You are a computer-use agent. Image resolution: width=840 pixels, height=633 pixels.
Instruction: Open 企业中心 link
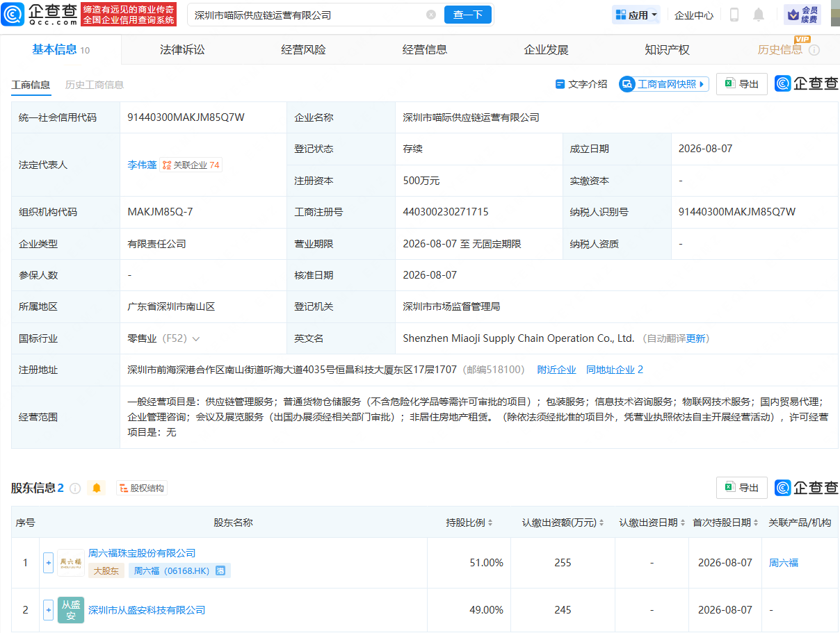(x=694, y=15)
